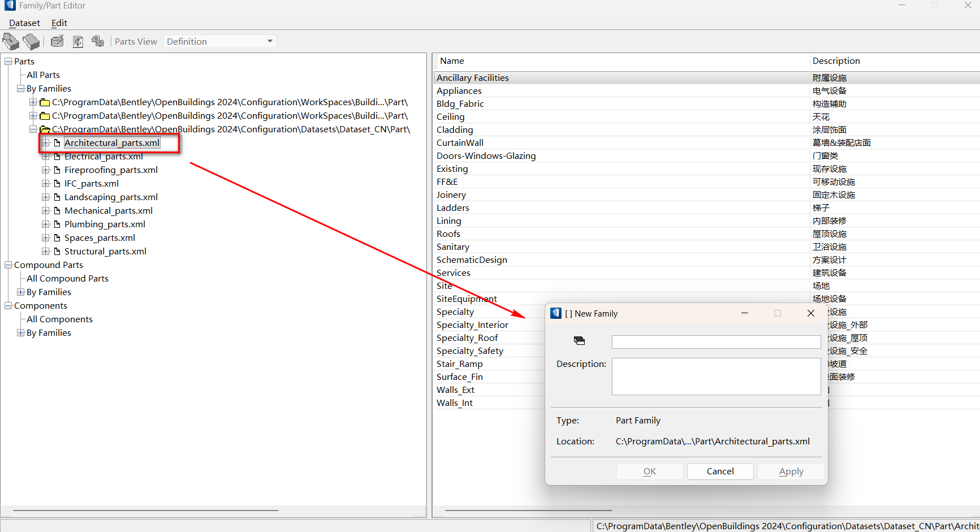980x532 pixels.
Task: Collapse the Dataset_CN Part folder node
Action: 33,129
